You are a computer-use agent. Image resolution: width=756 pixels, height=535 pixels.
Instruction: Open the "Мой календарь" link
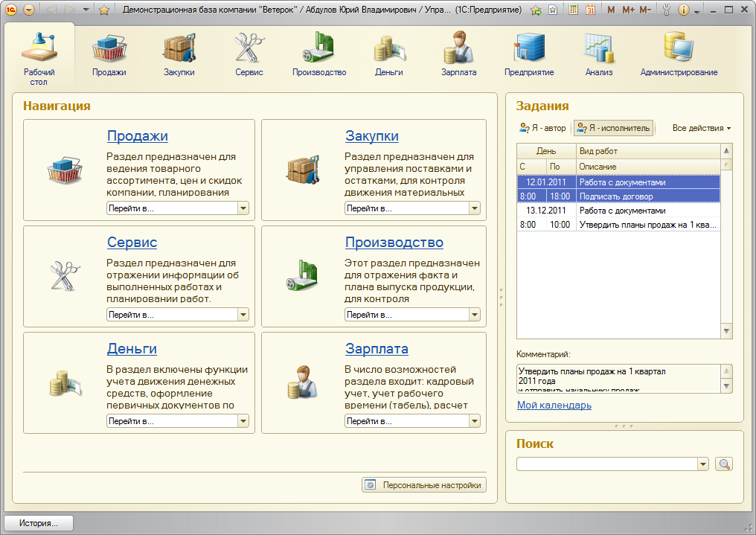(x=554, y=405)
